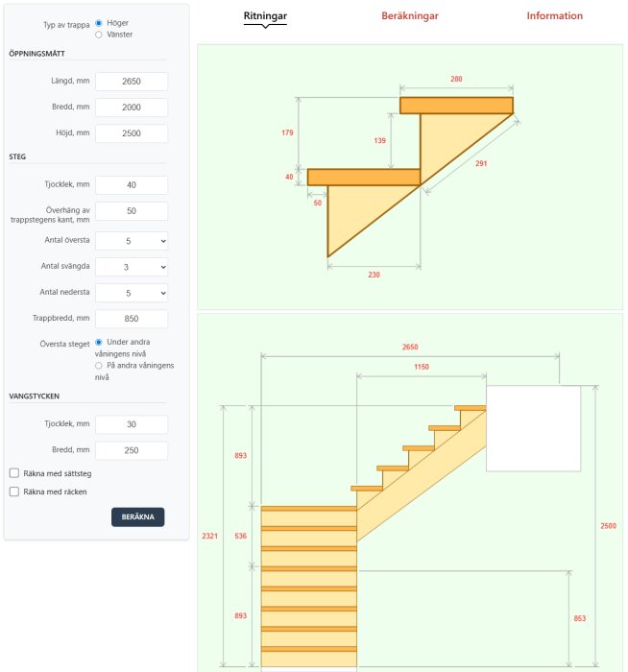The height and width of the screenshot is (672, 628).
Task: Click the BERÄKNA button
Action: point(137,516)
